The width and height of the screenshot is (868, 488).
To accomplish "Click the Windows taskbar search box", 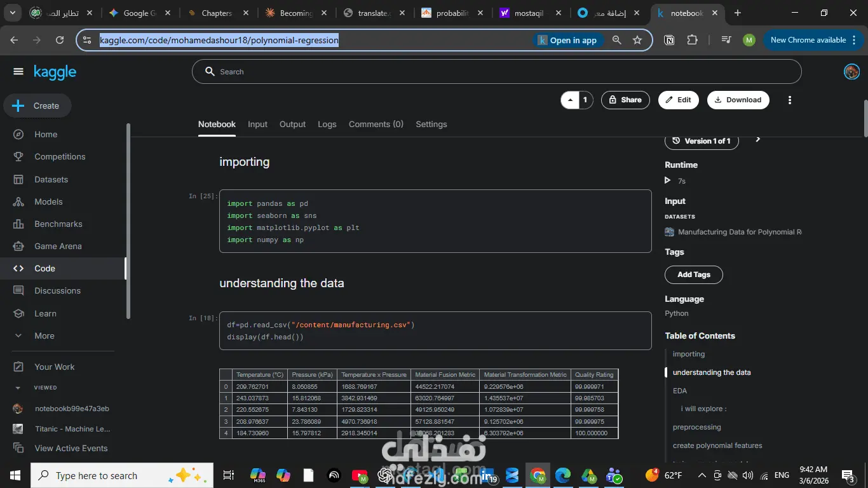I will [x=121, y=475].
